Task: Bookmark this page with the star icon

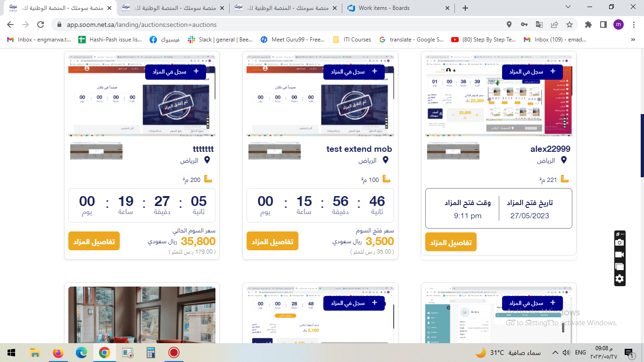Action: (570, 25)
